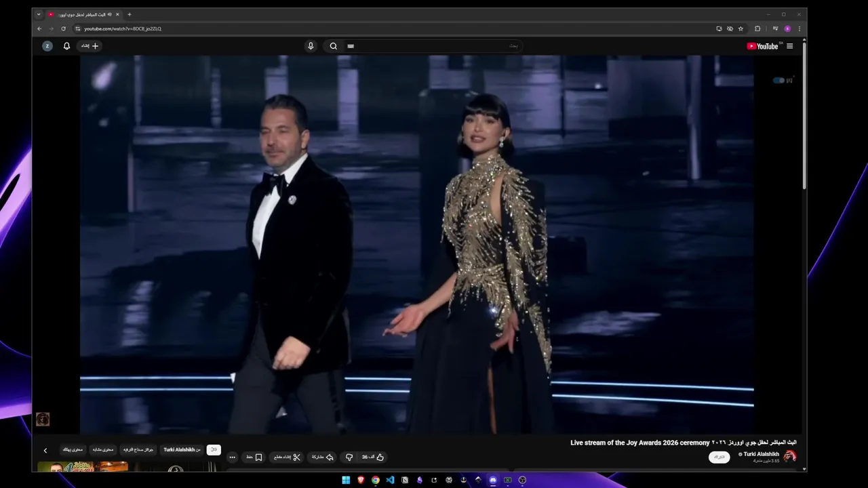Show more chips with the chevron arrow

click(45, 451)
